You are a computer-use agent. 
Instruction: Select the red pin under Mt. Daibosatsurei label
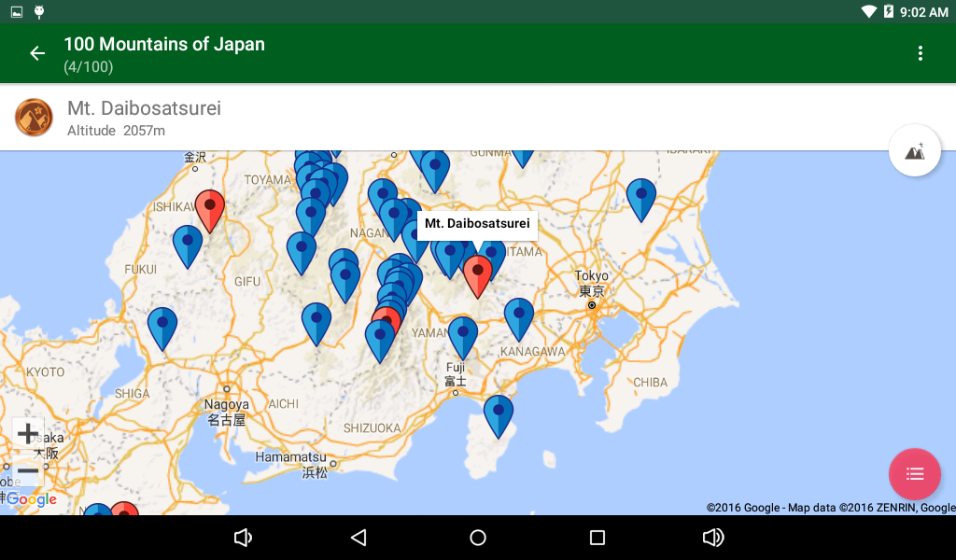[x=477, y=274]
